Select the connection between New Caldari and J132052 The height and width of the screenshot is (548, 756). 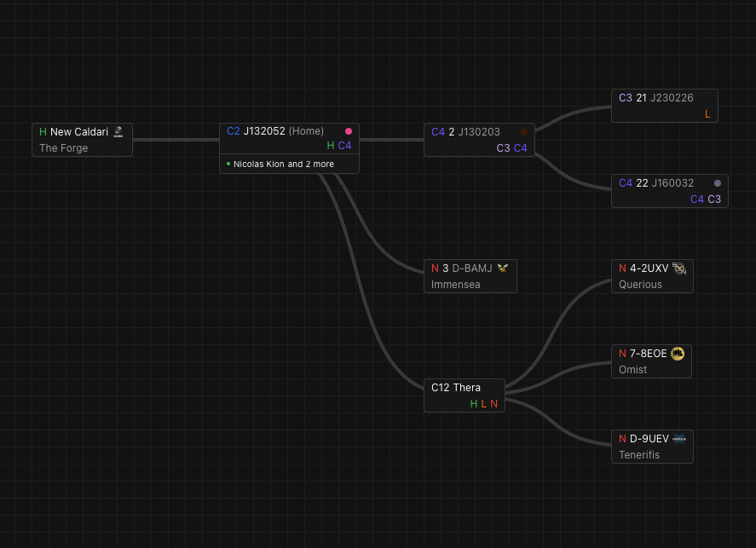pyautogui.click(x=176, y=139)
